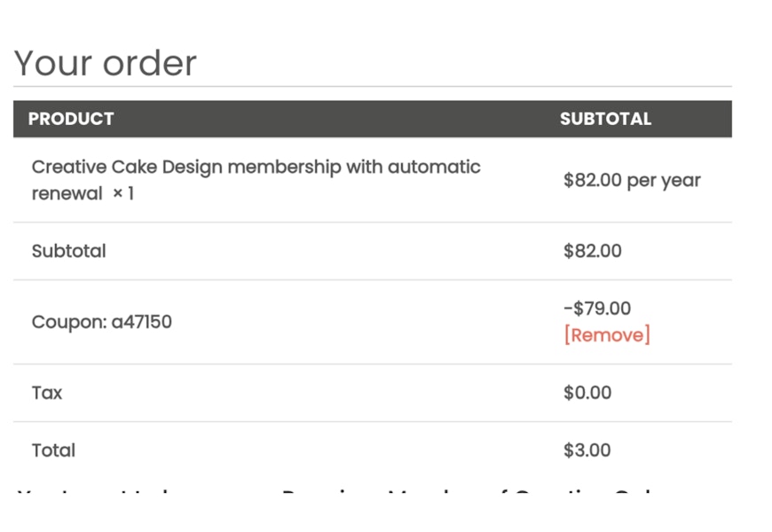Screen dimensions: 772x532
Task: Click the SUBTOTAL column header
Action: pyautogui.click(x=605, y=119)
